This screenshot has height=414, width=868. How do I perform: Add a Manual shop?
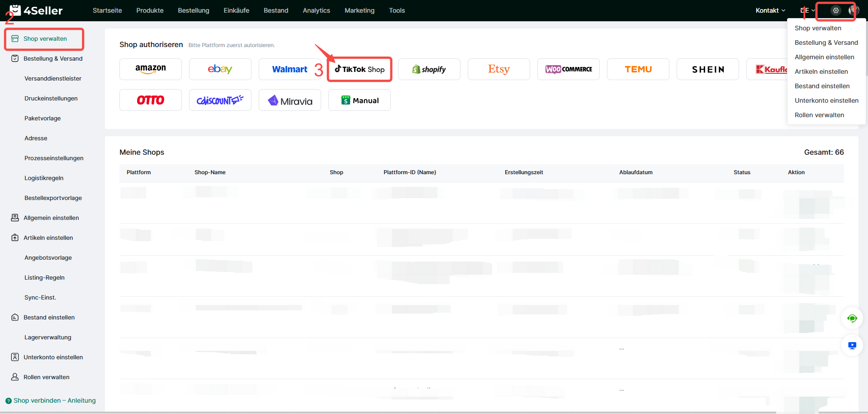[360, 100]
